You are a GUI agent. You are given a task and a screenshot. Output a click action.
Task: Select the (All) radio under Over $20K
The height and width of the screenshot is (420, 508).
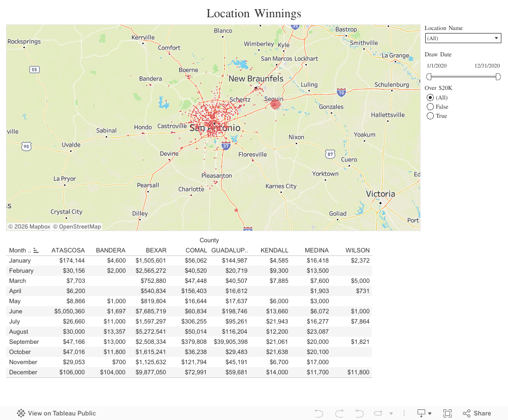(430, 98)
